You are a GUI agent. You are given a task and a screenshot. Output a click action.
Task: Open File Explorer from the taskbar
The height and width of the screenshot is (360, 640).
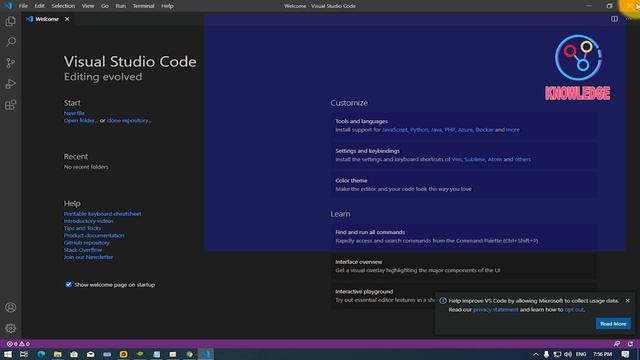point(58,354)
